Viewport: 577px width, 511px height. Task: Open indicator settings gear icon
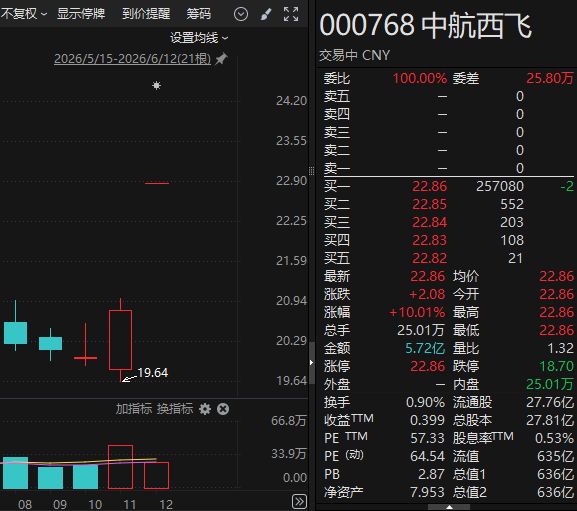coord(205,409)
